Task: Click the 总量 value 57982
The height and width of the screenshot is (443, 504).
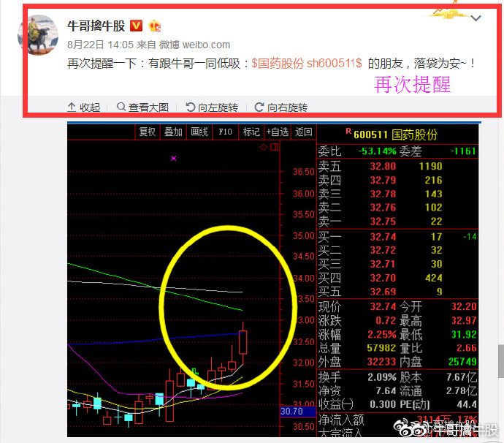Action: (381, 348)
